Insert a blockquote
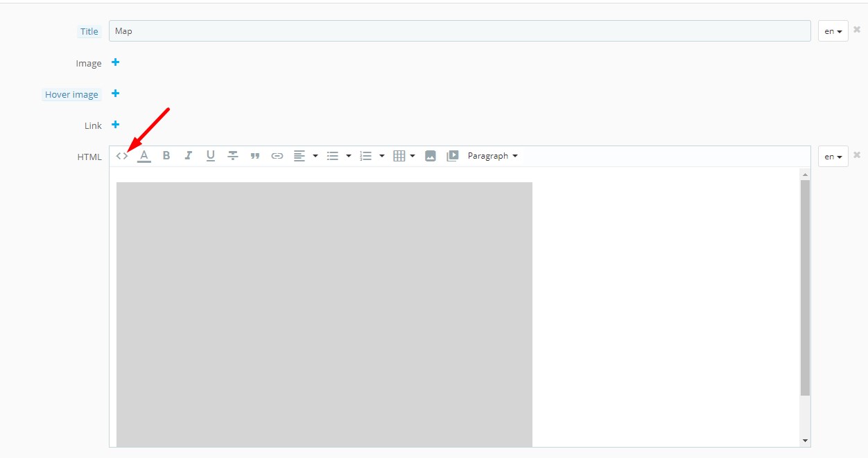 (255, 156)
